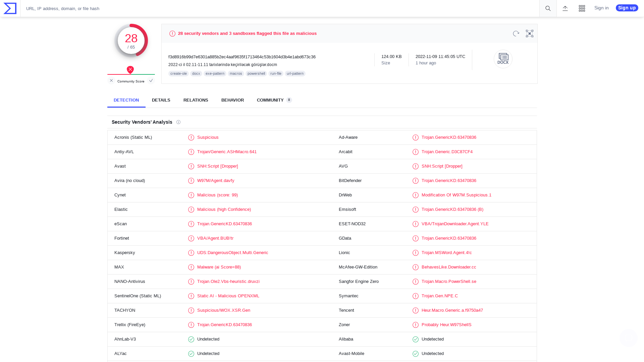Open the BEHAVIOR tab
This screenshot has width=644, height=362.
232,100
